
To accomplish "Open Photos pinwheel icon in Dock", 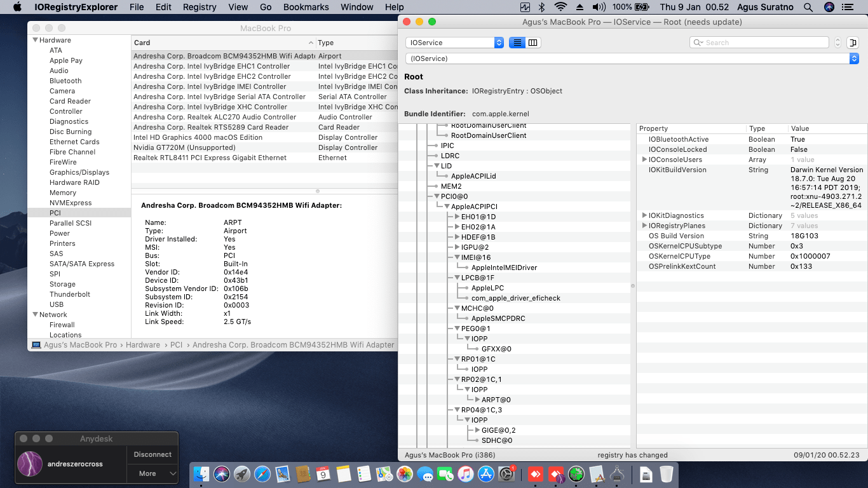I will coord(405,474).
